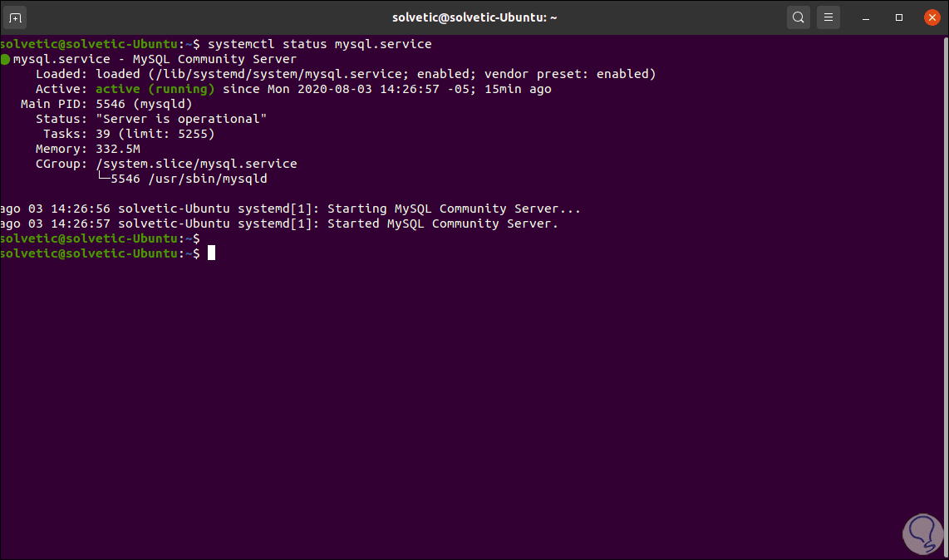Click the Memory 332.5M value
The height and width of the screenshot is (560, 949).
[x=118, y=149]
